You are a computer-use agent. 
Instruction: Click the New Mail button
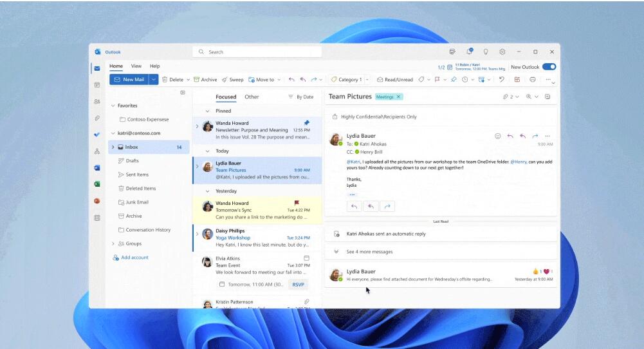tap(129, 79)
